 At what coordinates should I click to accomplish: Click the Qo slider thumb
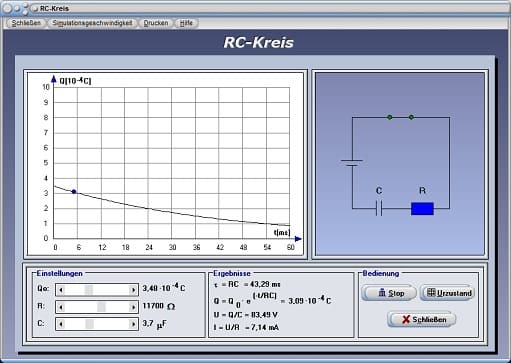click(89, 290)
